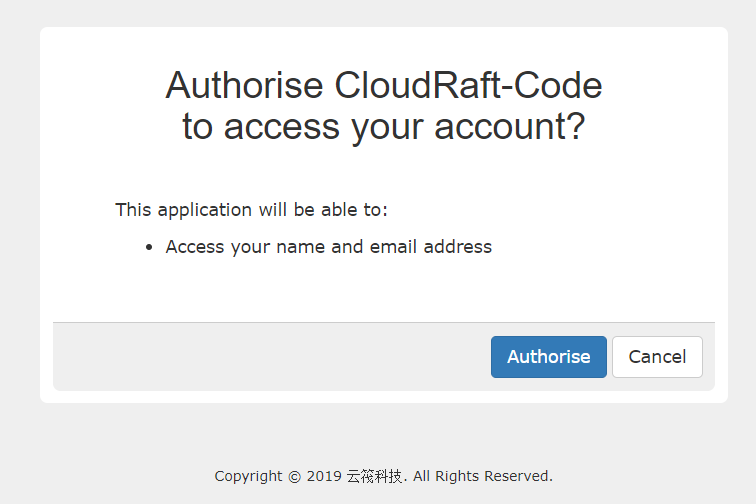Click the CloudRaft-Code application name in heading

[x=468, y=86]
